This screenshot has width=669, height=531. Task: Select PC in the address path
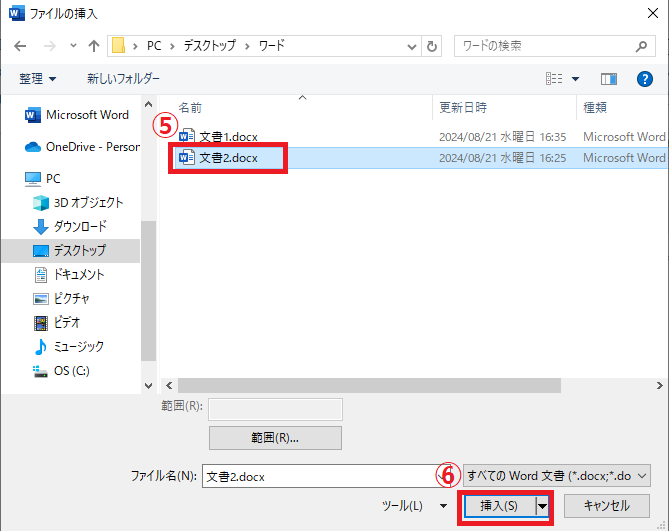[154, 46]
